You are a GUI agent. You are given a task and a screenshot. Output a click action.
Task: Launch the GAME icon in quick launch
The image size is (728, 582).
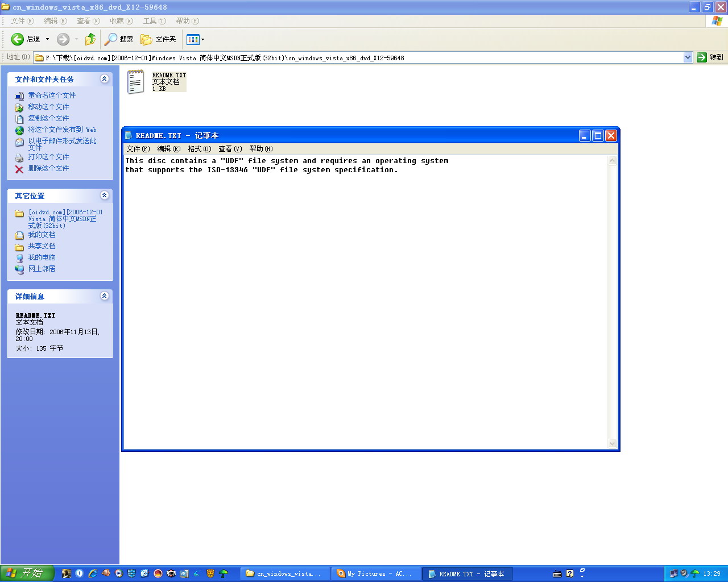point(171,573)
